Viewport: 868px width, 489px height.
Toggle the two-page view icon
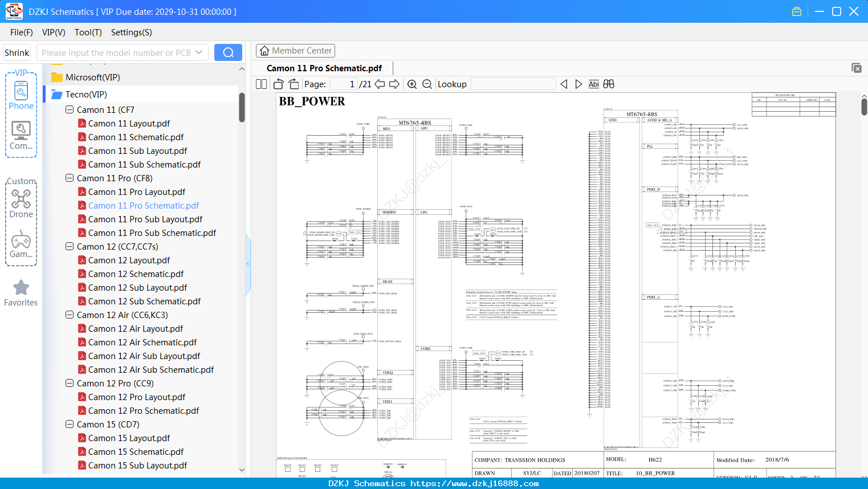click(x=262, y=84)
